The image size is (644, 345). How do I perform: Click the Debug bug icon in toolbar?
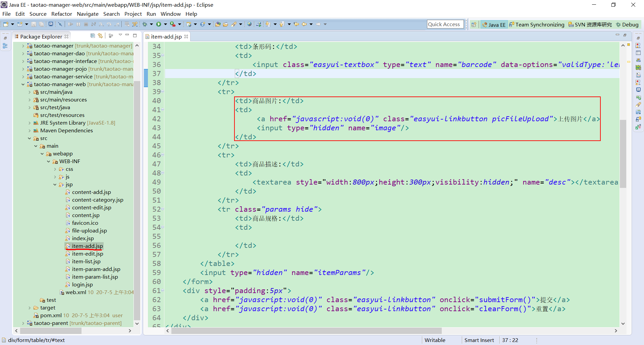click(x=145, y=24)
